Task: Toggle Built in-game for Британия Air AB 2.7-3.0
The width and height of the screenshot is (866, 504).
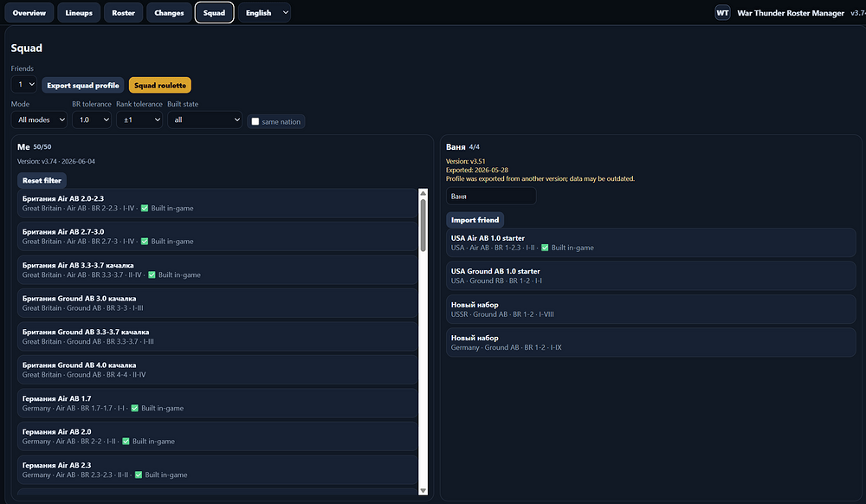Action: (x=145, y=242)
